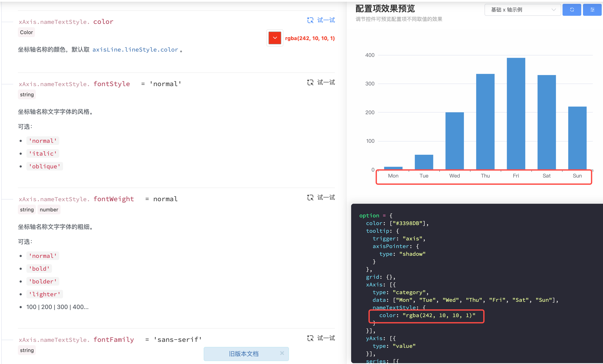Click the 'bolder' option code chip
This screenshot has width=603, height=364.
(43, 281)
